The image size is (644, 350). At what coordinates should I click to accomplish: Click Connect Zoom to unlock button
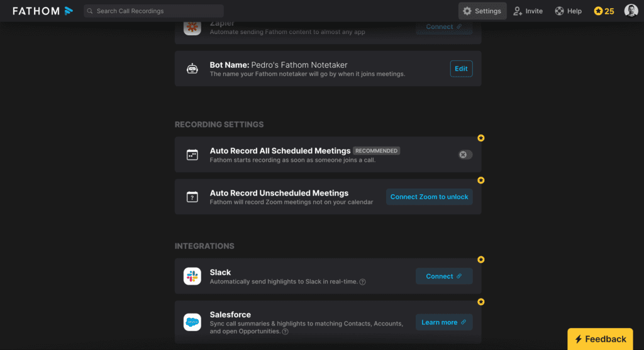429,197
